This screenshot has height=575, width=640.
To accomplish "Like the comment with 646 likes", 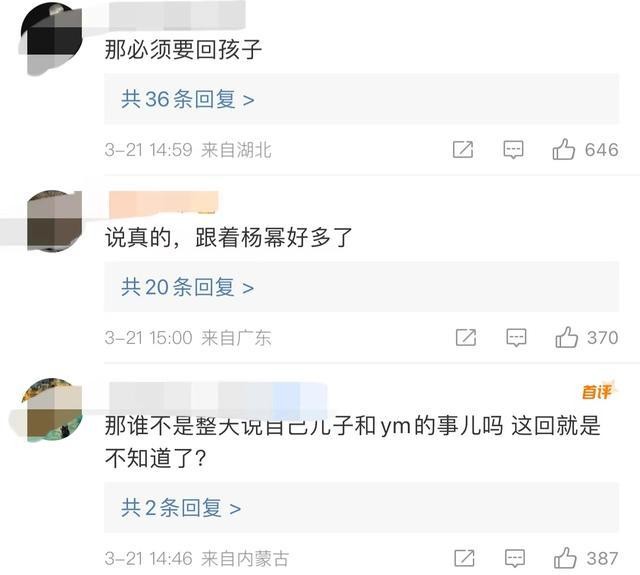I will point(564,150).
